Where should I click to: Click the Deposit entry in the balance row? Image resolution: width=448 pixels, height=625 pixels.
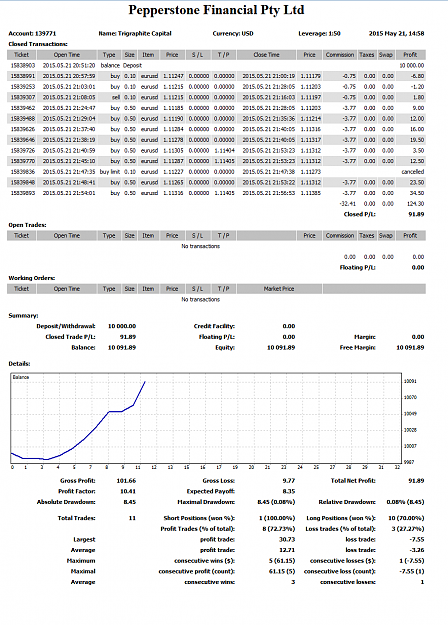[132, 65]
